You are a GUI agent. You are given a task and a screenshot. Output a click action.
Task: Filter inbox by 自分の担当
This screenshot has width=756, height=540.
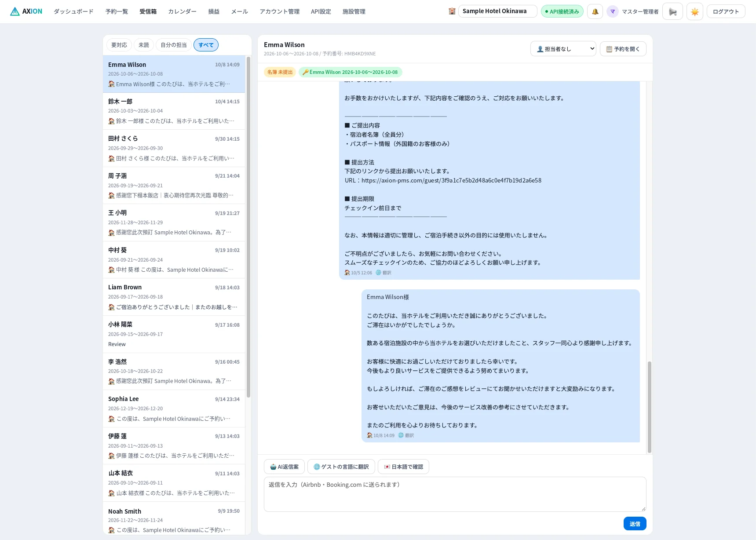(x=174, y=45)
